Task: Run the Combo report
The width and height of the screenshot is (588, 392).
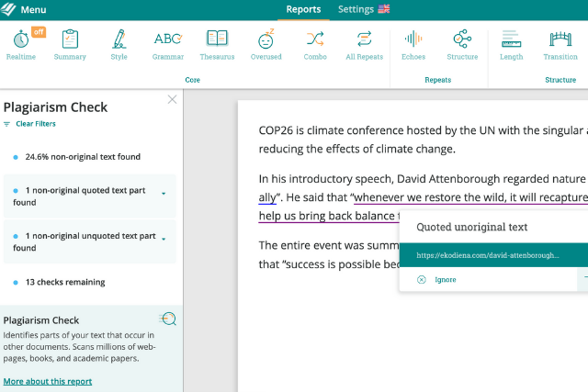Action: tap(315, 44)
